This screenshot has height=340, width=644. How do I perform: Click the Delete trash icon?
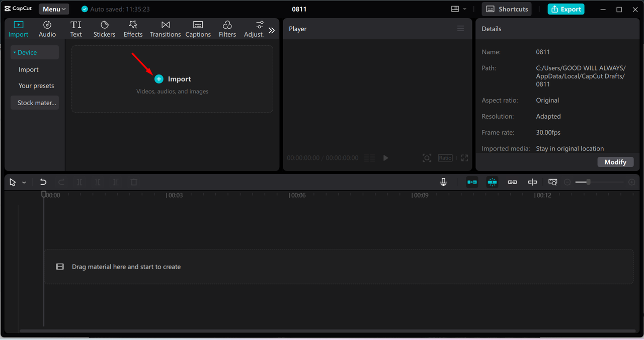[x=134, y=182]
